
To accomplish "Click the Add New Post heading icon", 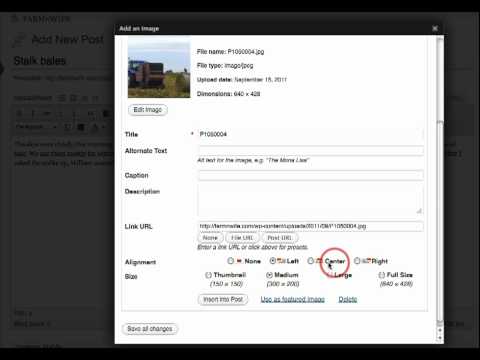I will click(19, 40).
